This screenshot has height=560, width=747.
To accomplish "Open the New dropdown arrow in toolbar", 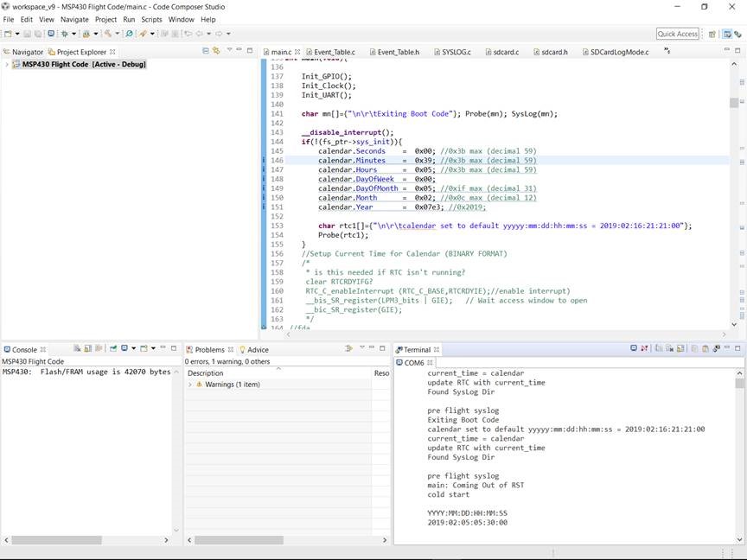I will tap(17, 34).
